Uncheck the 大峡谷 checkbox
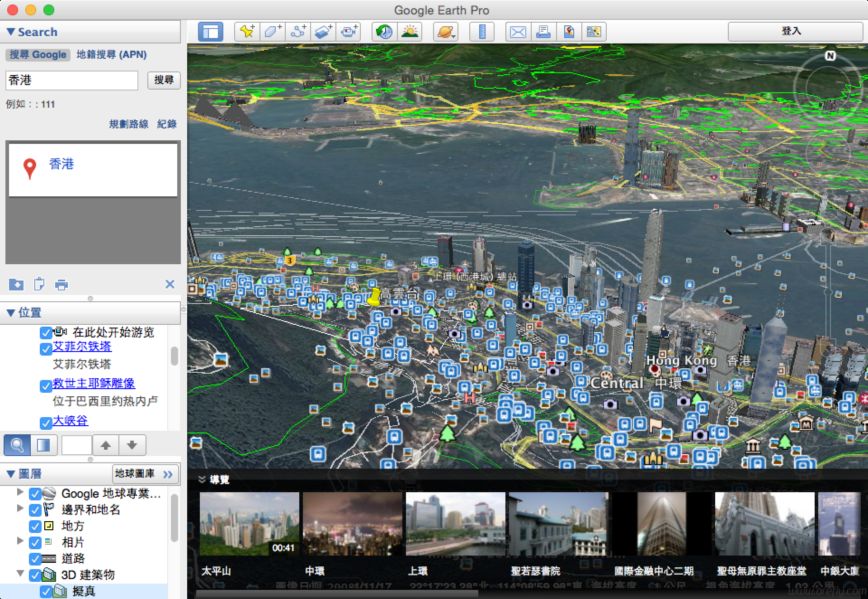Screen dimensions: 868x599 point(46,423)
